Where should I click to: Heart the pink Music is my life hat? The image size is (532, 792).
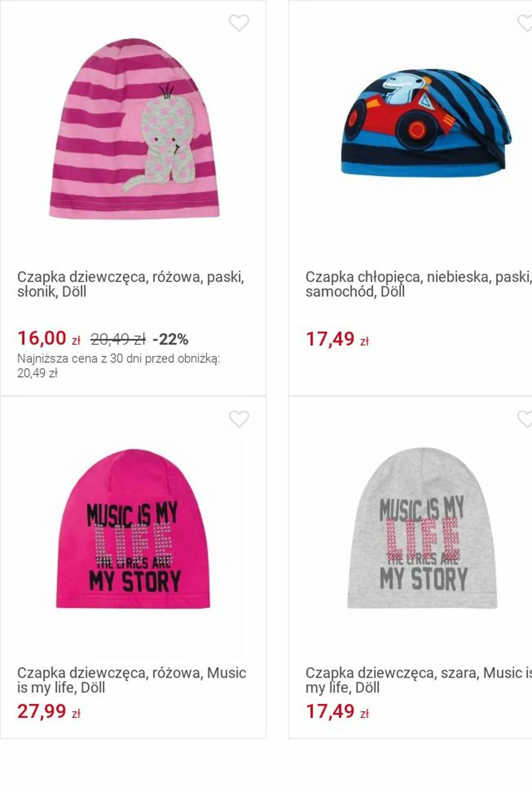[239, 419]
